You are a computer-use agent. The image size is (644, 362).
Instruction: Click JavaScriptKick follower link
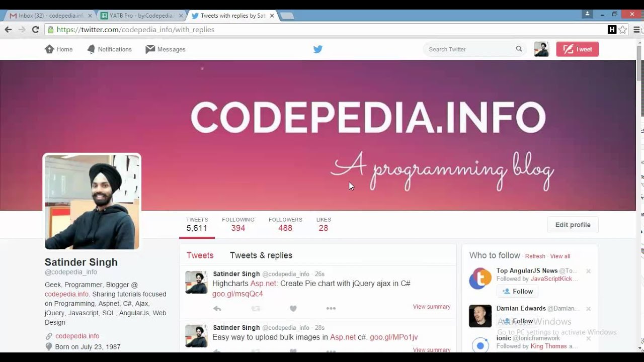tap(554, 279)
